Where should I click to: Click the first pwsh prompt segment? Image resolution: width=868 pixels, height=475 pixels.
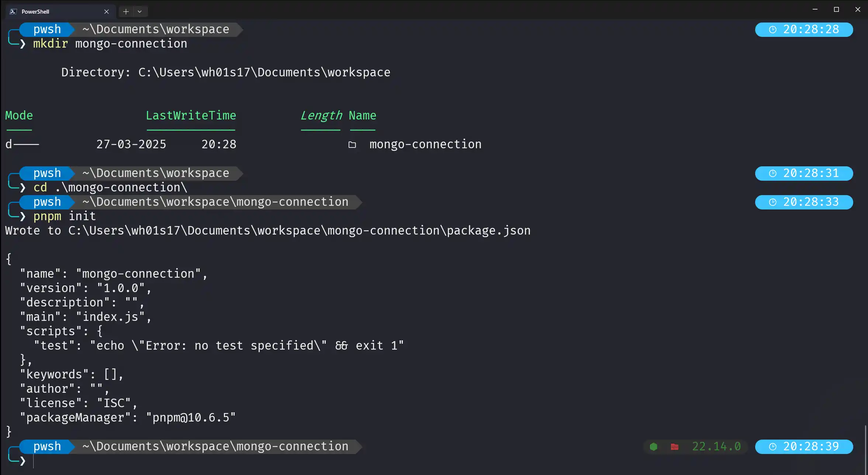47,30
